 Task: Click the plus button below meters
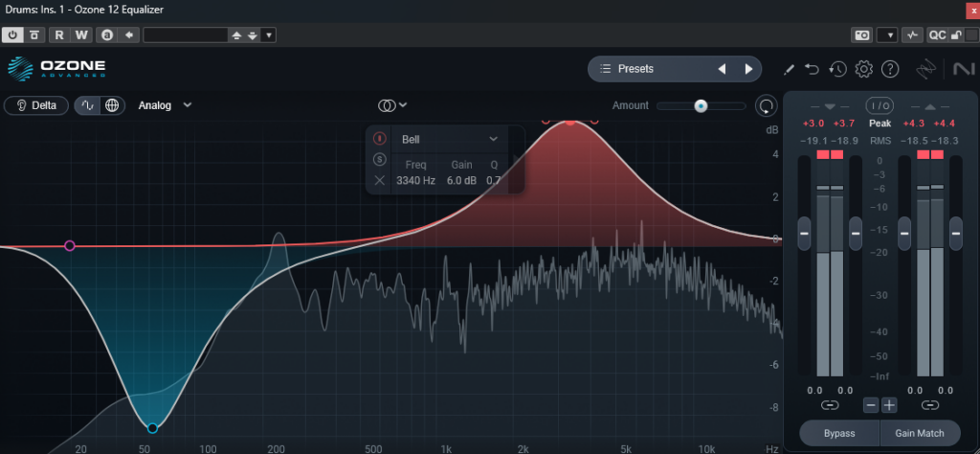[x=889, y=405]
